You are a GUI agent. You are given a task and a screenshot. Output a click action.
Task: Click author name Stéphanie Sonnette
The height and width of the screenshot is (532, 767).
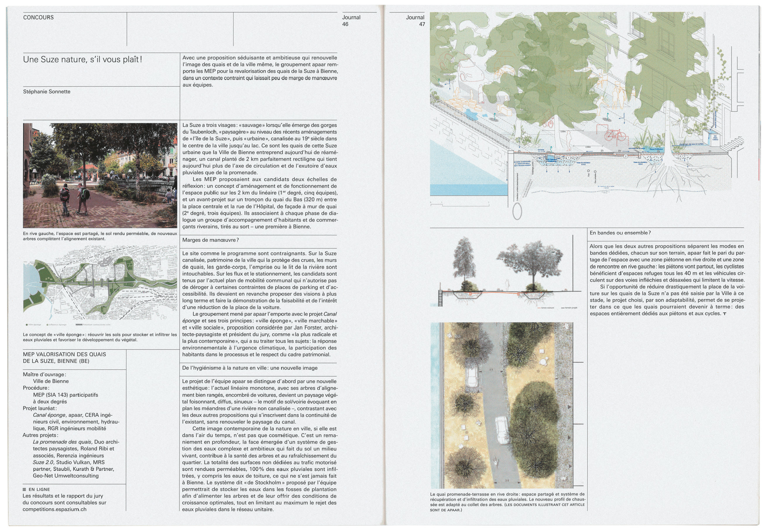(x=47, y=92)
